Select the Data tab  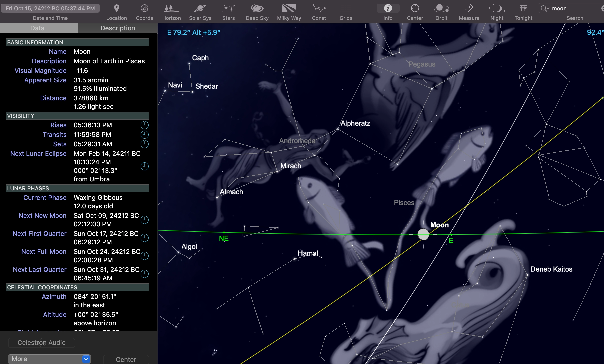[37, 28]
